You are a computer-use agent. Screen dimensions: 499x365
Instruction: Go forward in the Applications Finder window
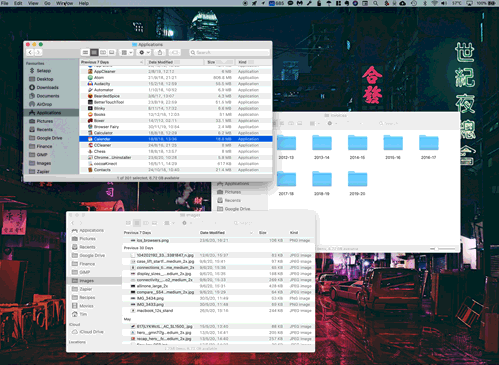pos(38,52)
